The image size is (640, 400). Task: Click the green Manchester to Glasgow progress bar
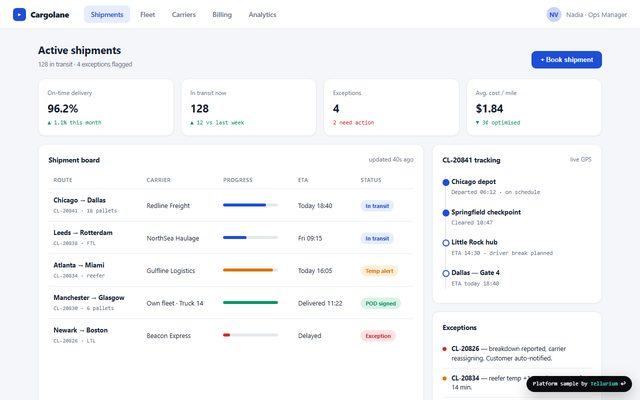[250, 302]
